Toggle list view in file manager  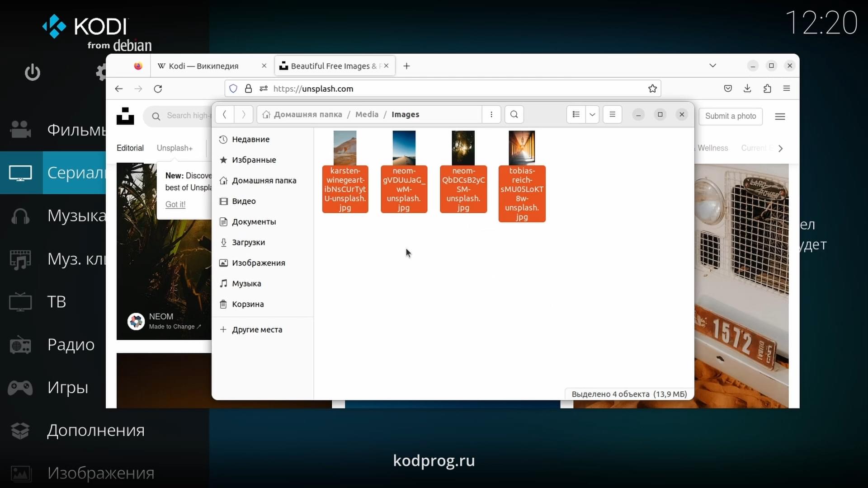[x=576, y=114]
